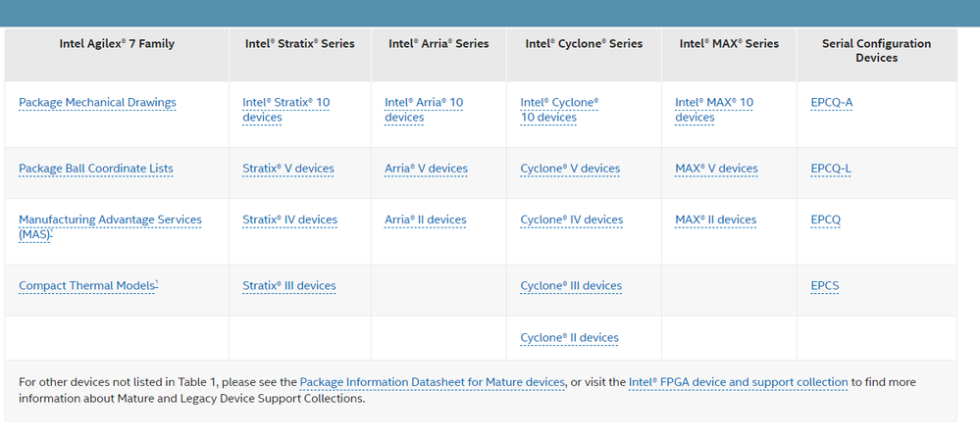Open Compact Thermal Models link
Screen dimensions: 980x438
coord(86,286)
